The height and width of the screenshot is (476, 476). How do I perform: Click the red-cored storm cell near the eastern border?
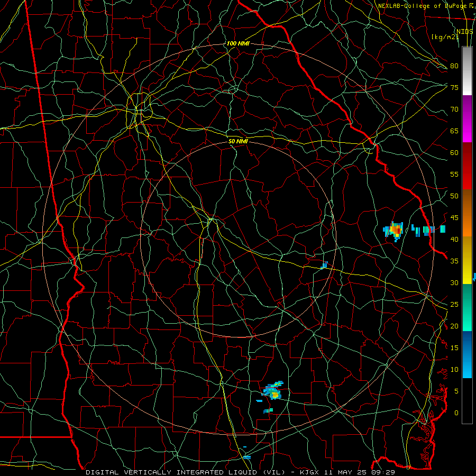[x=394, y=231]
